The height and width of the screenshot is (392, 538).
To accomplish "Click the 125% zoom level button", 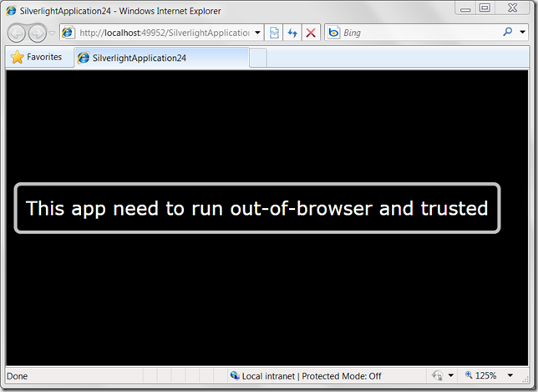I will (x=480, y=376).
